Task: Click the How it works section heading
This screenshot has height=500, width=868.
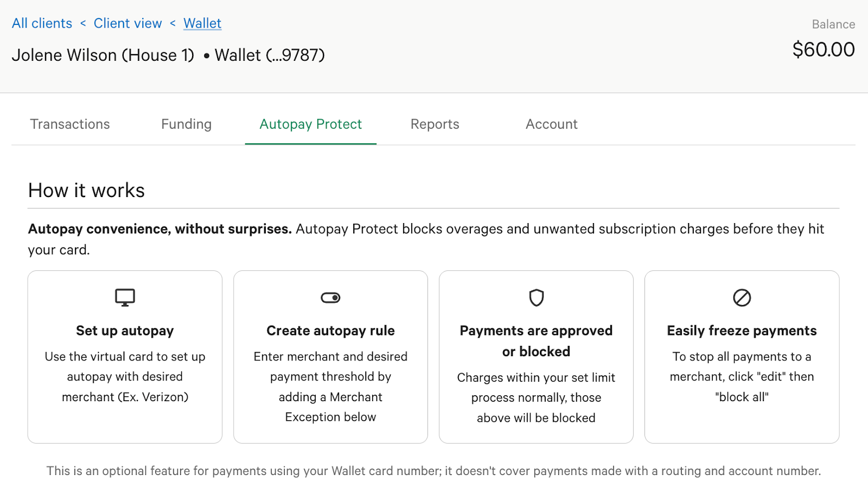Action: (x=86, y=191)
